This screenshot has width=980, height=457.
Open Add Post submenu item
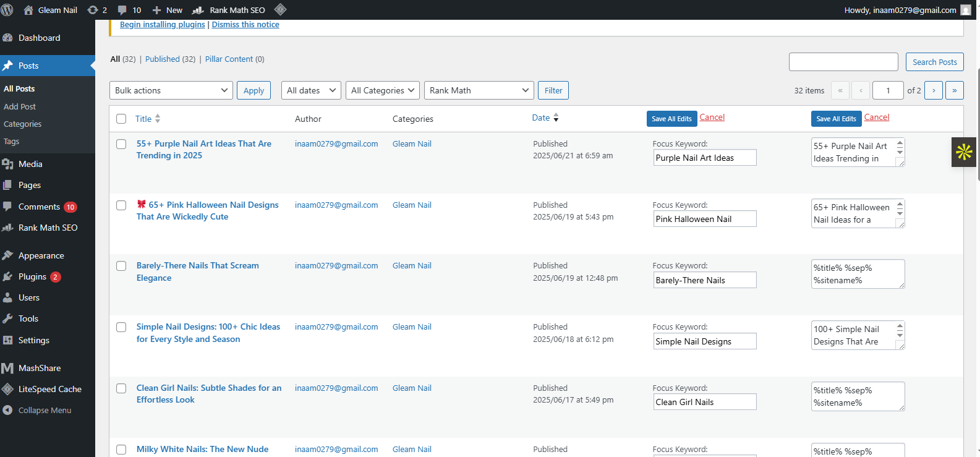tap(20, 106)
